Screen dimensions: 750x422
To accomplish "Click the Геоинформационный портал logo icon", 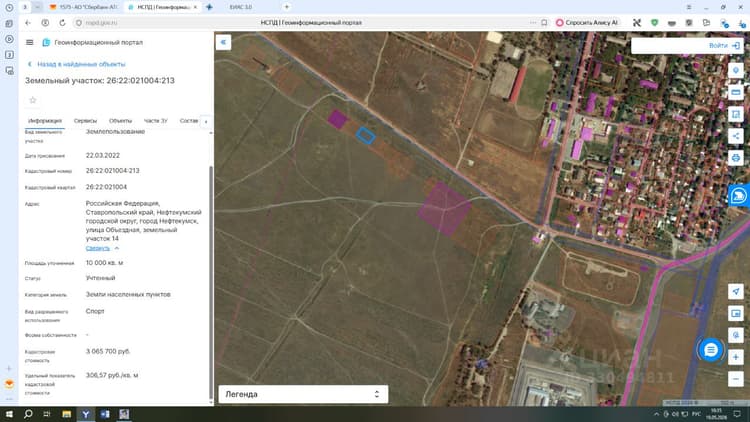I will coord(46,43).
